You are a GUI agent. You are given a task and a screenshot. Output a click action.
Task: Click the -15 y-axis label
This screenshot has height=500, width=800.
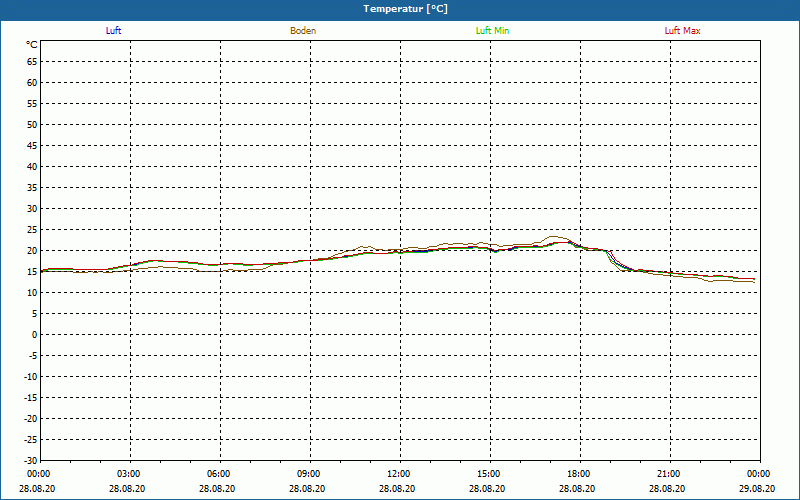(31, 397)
